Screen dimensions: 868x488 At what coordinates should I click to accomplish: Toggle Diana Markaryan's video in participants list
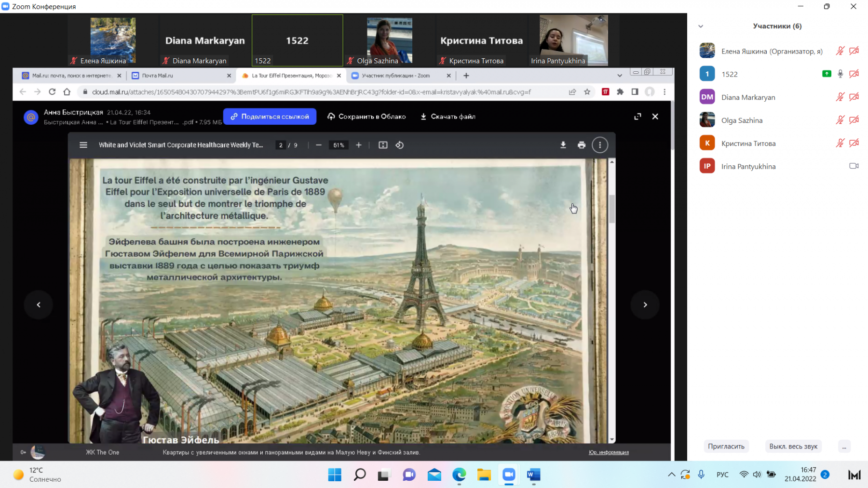854,97
